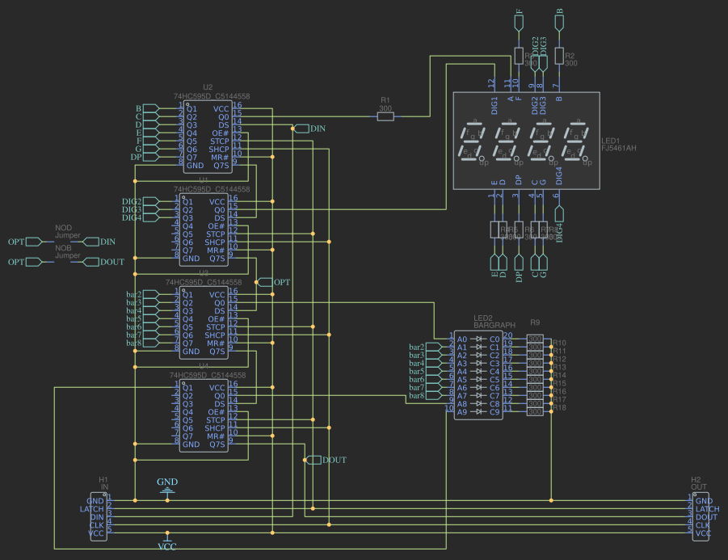Select DIG2 net flag at U1 Q1
Screen dimensions: 728x560
tap(141, 201)
